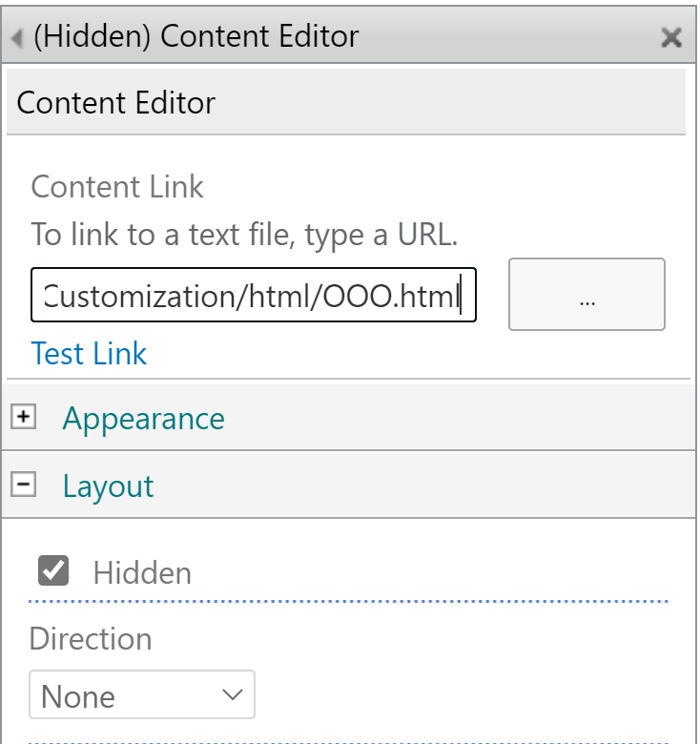Click the Layout section heading

(108, 486)
